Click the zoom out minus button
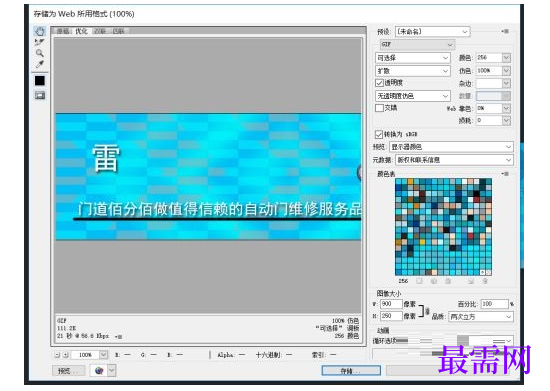550x391 pixels. 57,355
